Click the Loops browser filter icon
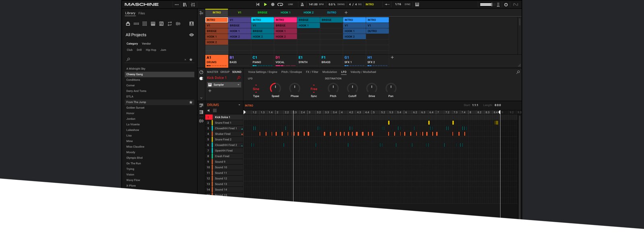Image resolution: width=644 pixels, height=250 pixels. (169, 24)
